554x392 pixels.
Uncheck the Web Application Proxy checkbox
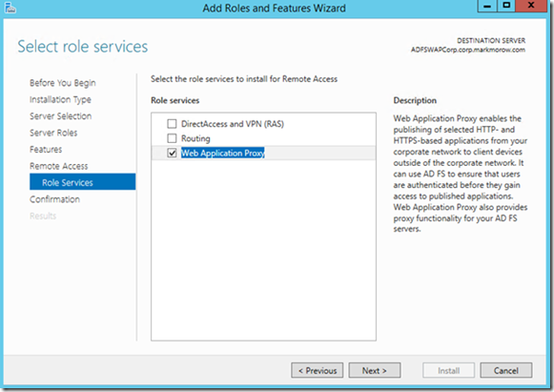pos(172,153)
